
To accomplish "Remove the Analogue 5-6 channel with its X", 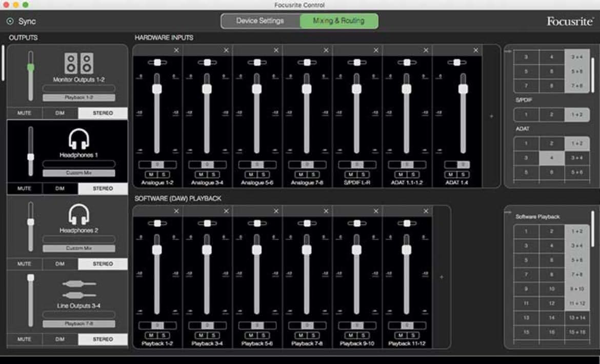I will pos(276,50).
